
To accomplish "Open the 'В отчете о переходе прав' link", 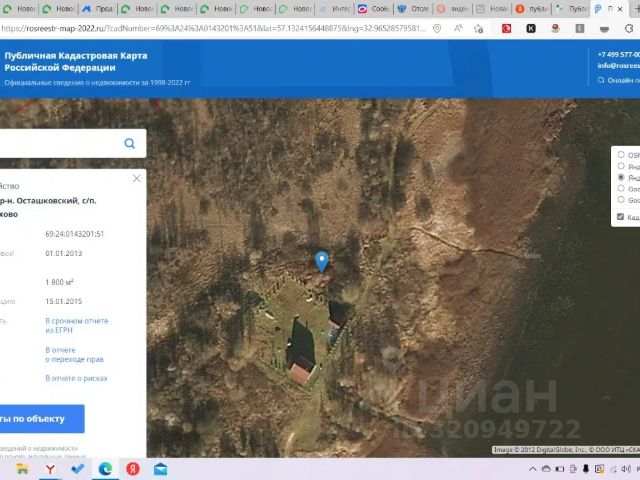I will (x=74, y=355).
